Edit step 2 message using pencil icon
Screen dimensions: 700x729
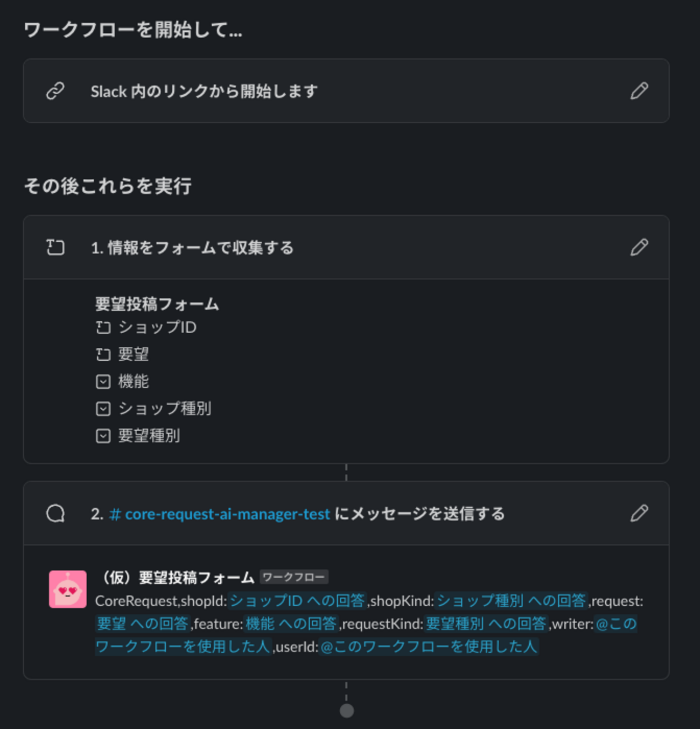[x=639, y=513]
